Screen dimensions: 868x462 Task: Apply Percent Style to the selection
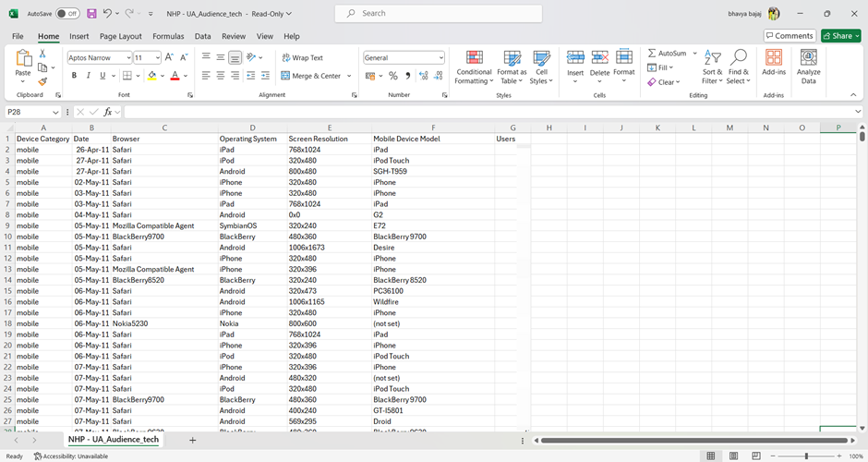(393, 76)
